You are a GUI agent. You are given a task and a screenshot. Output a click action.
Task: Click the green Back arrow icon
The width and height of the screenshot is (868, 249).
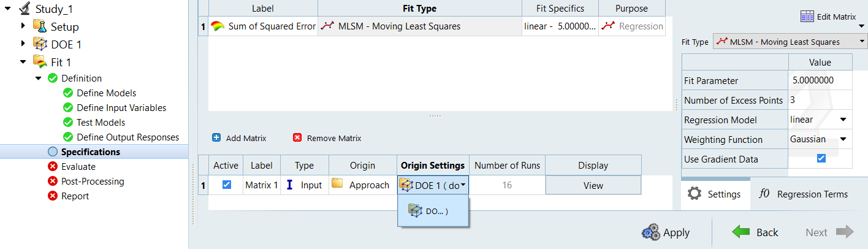741,232
